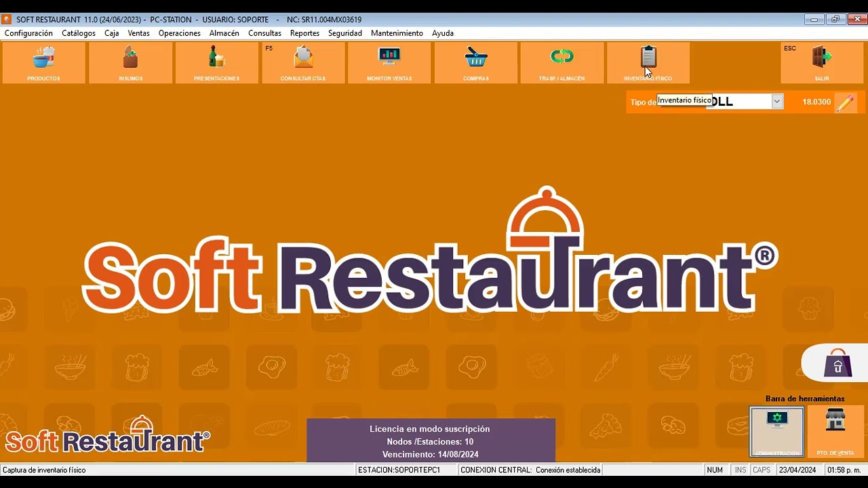Open the Insumos toolbar button
Viewport: 868px width, 488px height.
130,63
